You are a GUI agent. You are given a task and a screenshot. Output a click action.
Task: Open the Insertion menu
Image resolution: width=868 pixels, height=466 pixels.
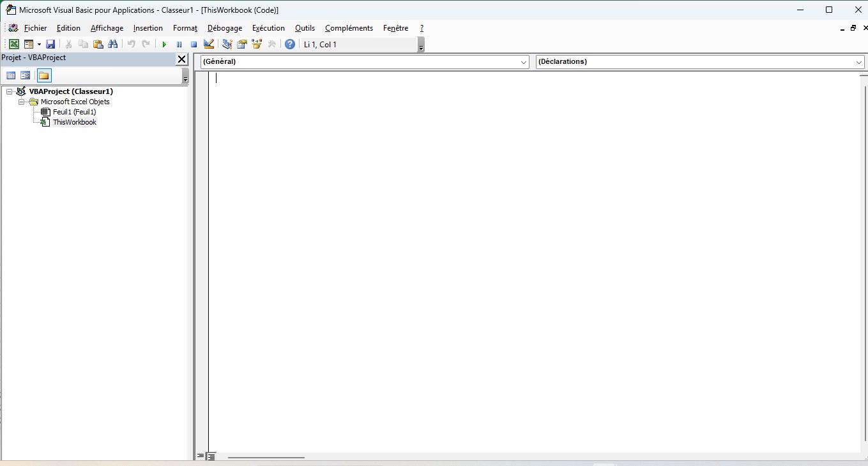(148, 28)
